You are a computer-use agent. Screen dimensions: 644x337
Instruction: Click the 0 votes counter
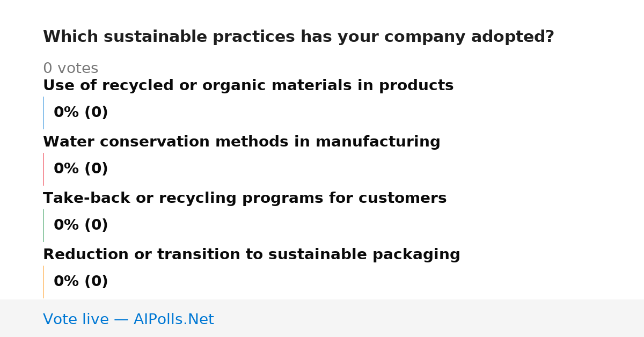70,69
